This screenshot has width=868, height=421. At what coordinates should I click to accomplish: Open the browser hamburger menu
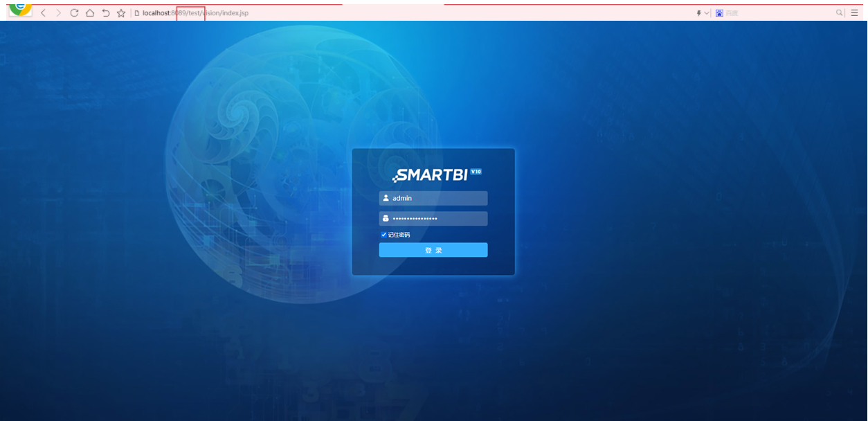click(x=855, y=13)
